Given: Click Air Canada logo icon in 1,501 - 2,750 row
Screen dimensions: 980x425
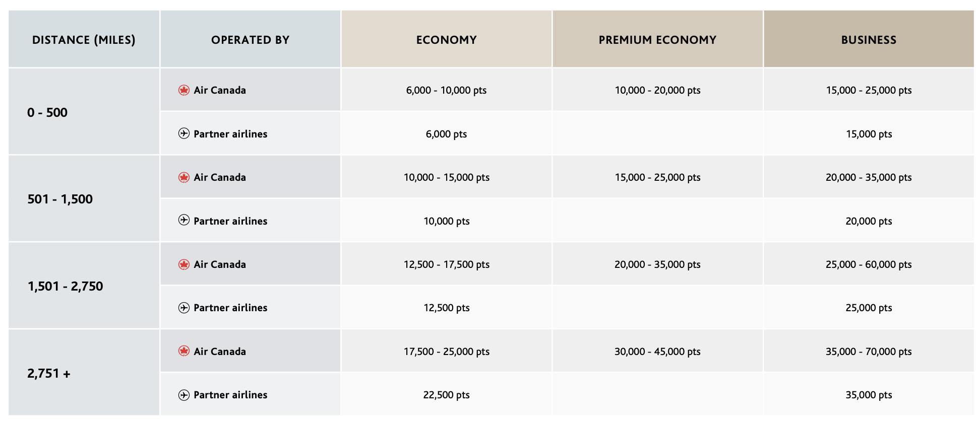Looking at the screenshot, I should pos(184,264).
